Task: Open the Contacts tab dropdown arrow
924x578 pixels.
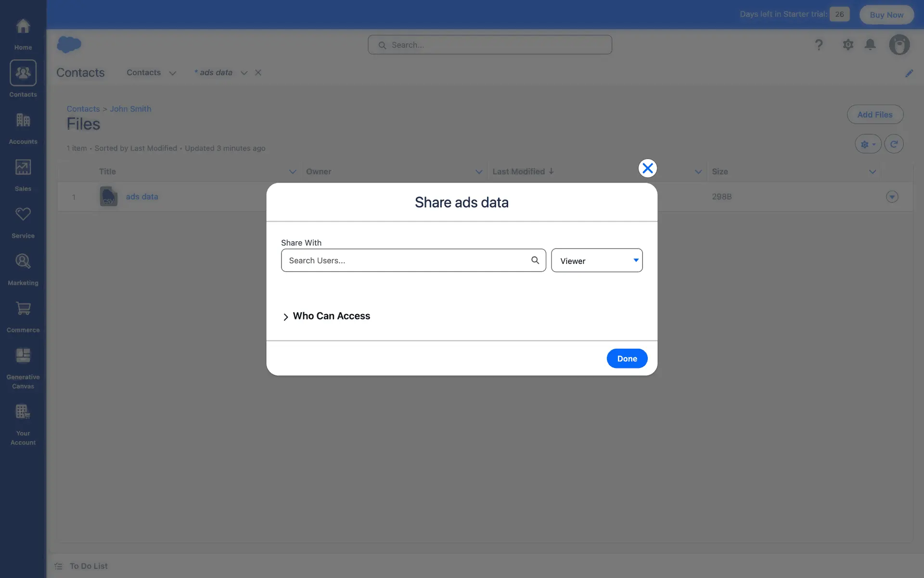Action: pyautogui.click(x=172, y=73)
